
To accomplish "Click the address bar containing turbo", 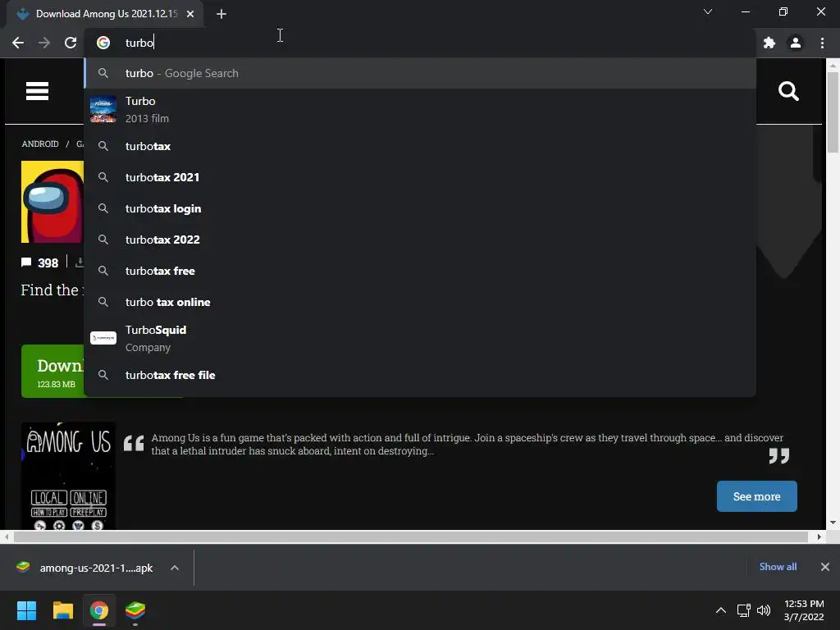I will pyautogui.click(x=419, y=43).
